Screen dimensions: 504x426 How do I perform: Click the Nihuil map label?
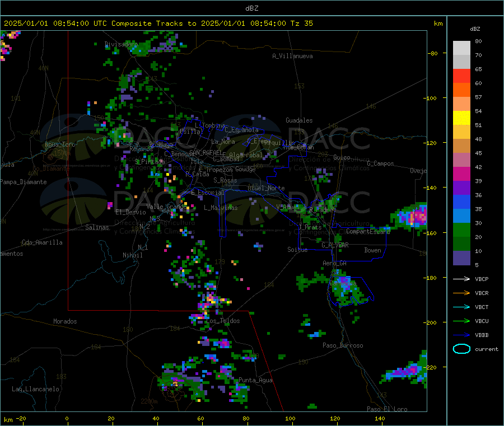132,255
